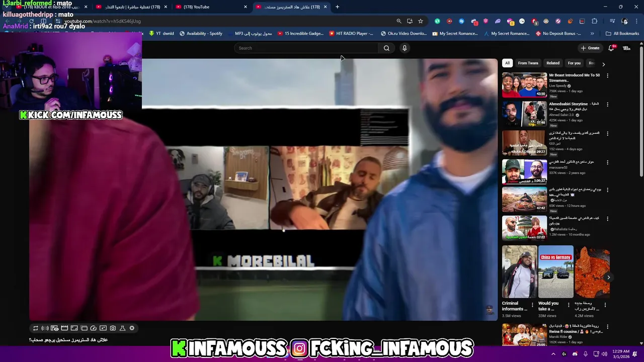
Task: Open No Deposit Bonus bookmark
Action: [558, 34]
